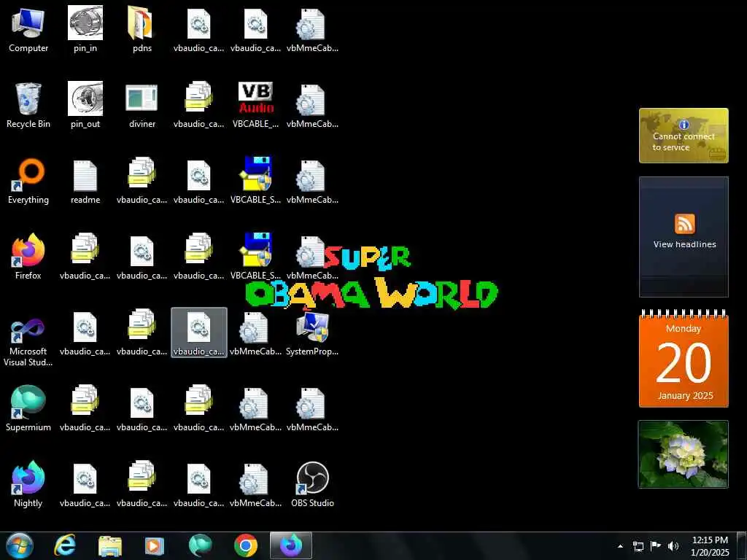Click the RSS icon in the feed gadget
Viewport: 747px width, 560px height.
coord(684,224)
